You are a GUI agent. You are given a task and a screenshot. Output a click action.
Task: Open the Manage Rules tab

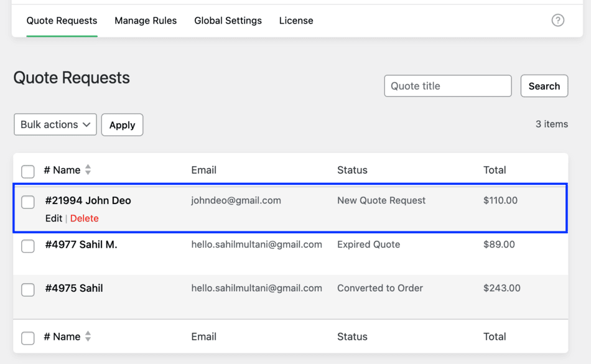pos(146,21)
